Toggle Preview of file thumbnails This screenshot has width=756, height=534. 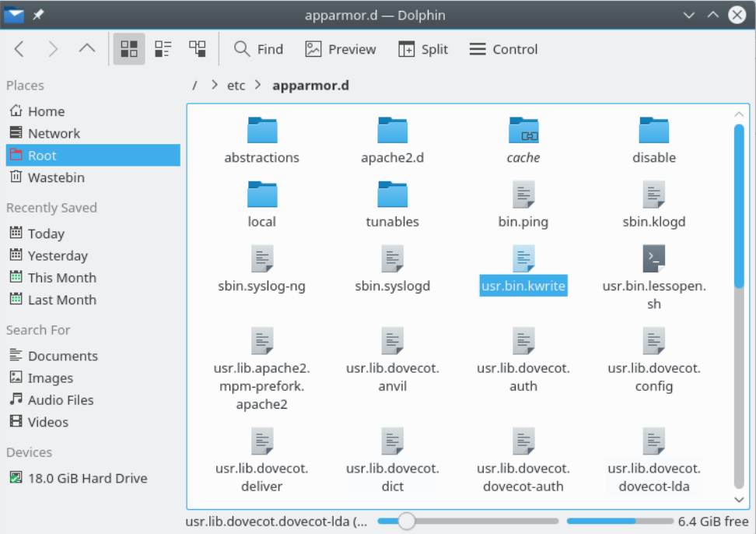pyautogui.click(x=341, y=49)
